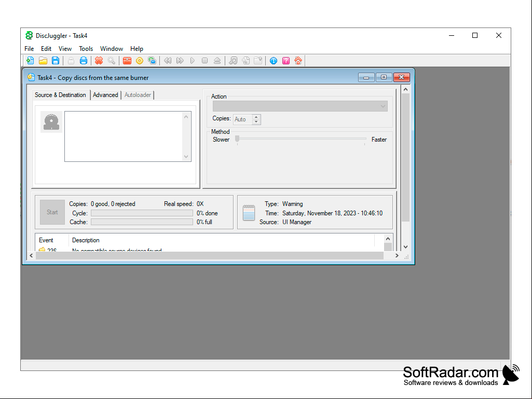Click the red home toolbar icon
The height and width of the screenshot is (399, 532).
click(298, 61)
